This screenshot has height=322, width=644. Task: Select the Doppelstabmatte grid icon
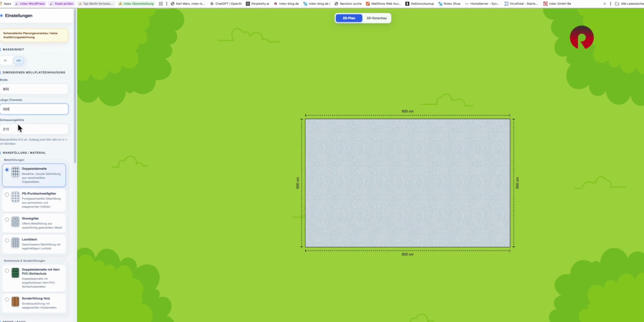click(x=15, y=172)
